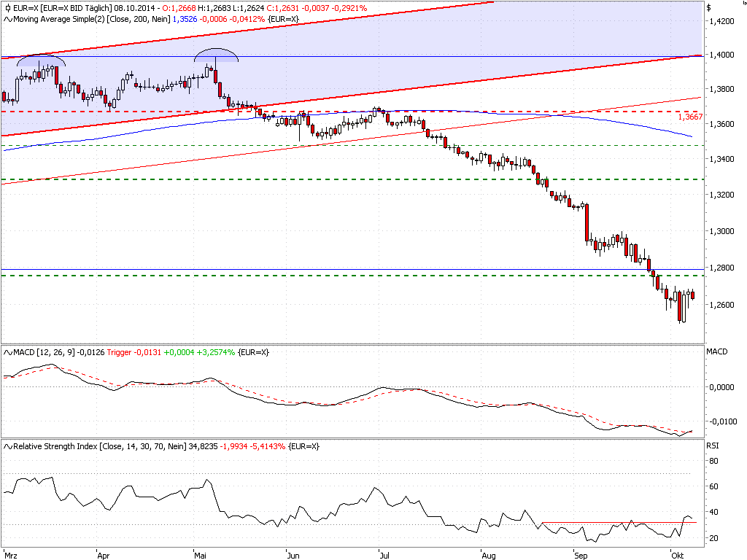747x560 pixels.
Task: Click the '1,3400' price axis label
Action: click(x=721, y=159)
